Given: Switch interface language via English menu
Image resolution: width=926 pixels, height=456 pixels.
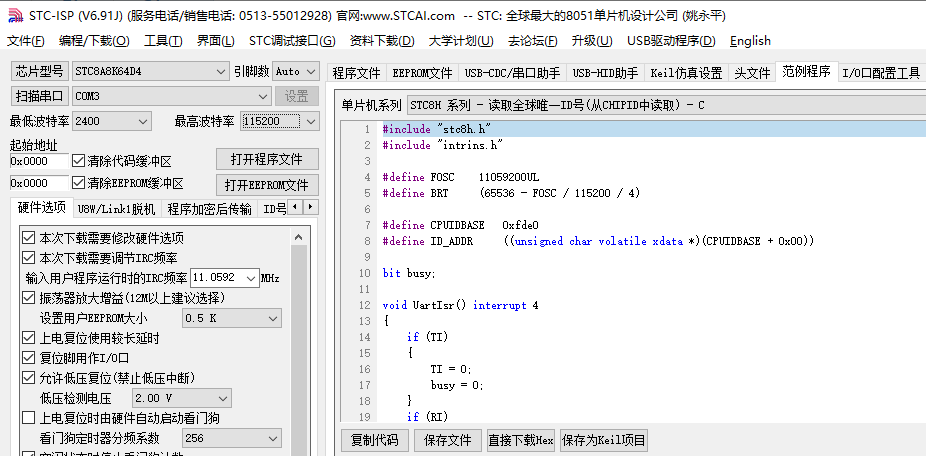Looking at the screenshot, I should 750,41.
